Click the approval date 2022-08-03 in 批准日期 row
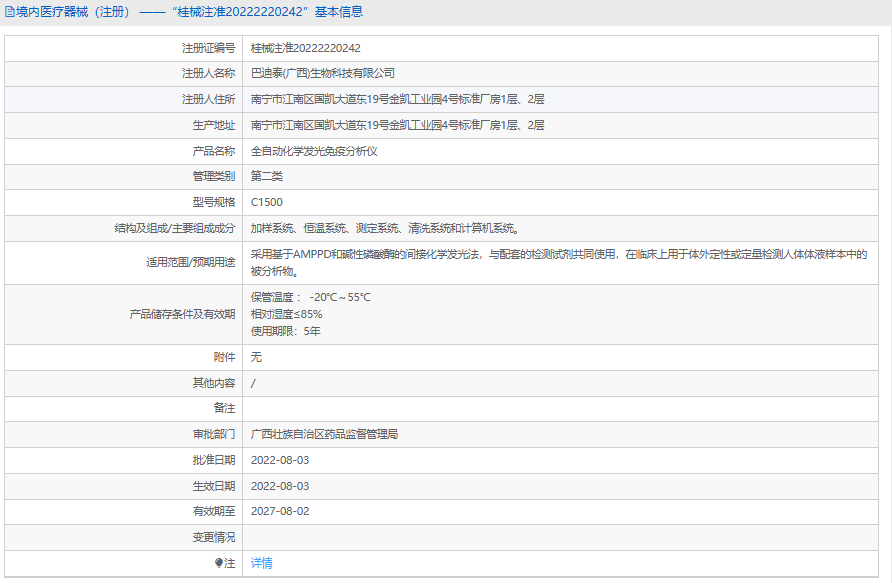The image size is (892, 583). [280, 460]
